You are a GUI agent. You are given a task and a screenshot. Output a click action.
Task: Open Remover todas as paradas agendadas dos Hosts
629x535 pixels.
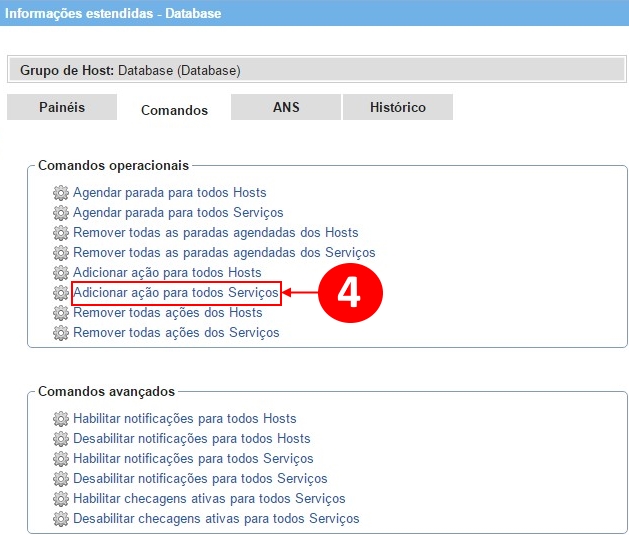pyautogui.click(x=215, y=232)
